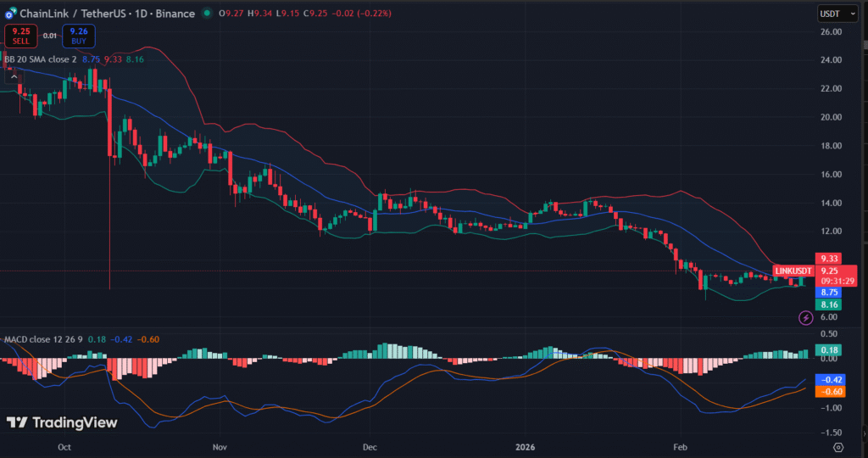Click the TradingView logo
Screen dimensions: 868x458
pos(62,422)
